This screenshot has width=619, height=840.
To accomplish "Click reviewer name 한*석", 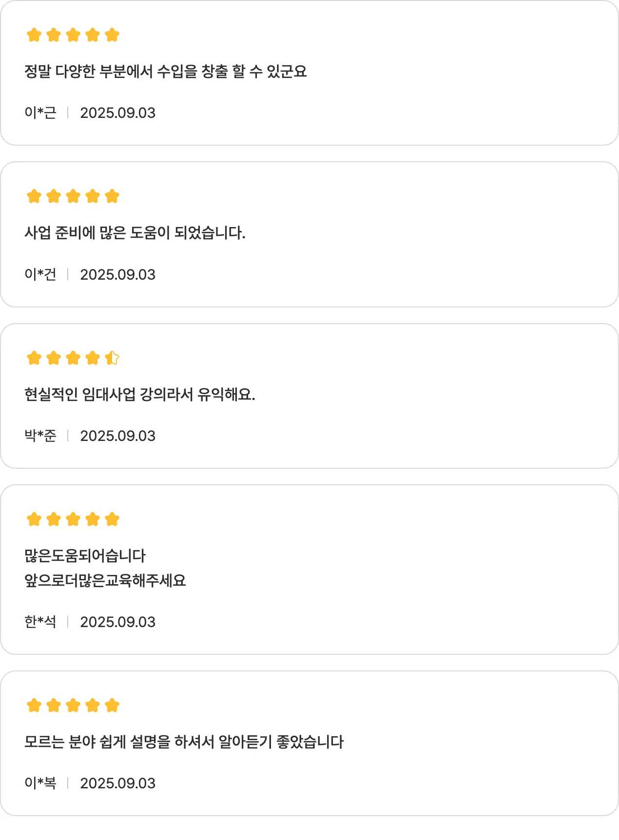I will [x=40, y=622].
